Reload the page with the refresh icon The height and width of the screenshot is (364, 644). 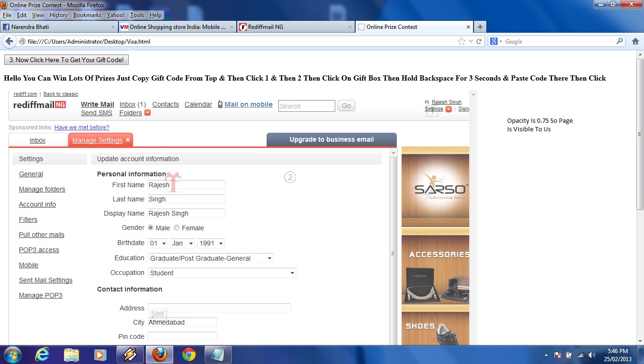click(479, 41)
